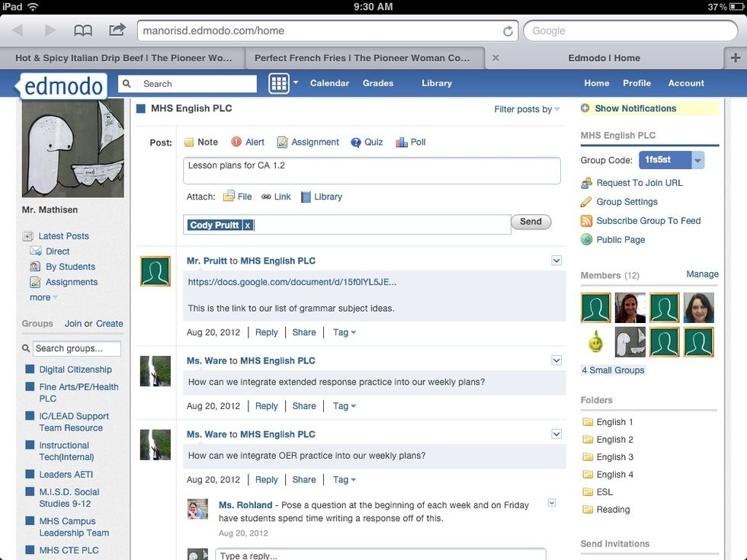The width and height of the screenshot is (747, 560).
Task: Open Tag dropdown on the OER practice post
Action: pyautogui.click(x=345, y=479)
